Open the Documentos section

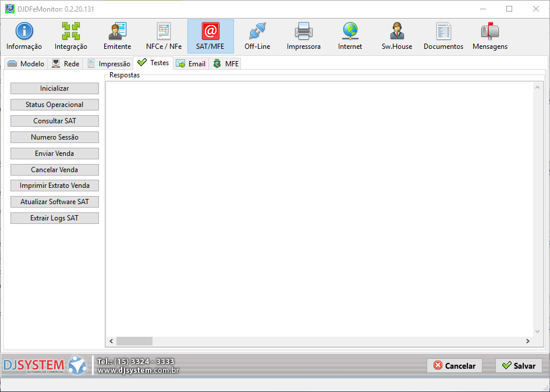443,36
